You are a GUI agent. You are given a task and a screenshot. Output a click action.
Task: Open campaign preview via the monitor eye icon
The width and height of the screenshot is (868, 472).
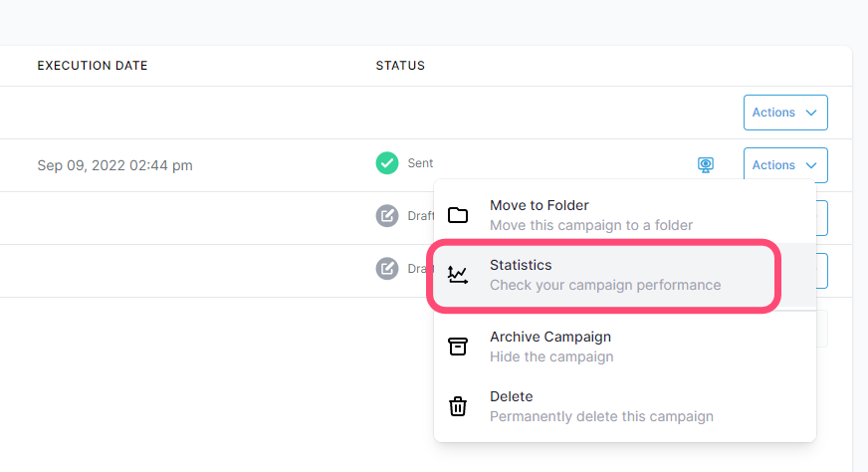[706, 164]
